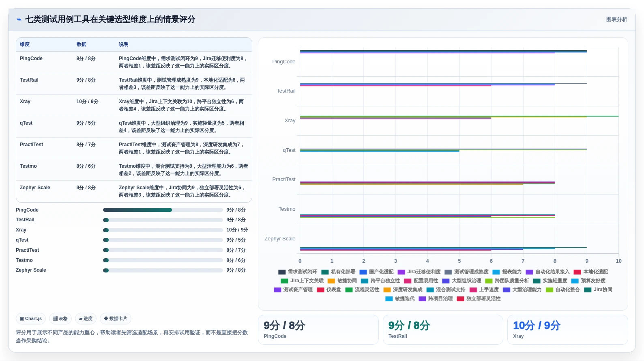Click the indigo swatch next to 大型治理能力
644x361 pixels.
click(x=507, y=290)
